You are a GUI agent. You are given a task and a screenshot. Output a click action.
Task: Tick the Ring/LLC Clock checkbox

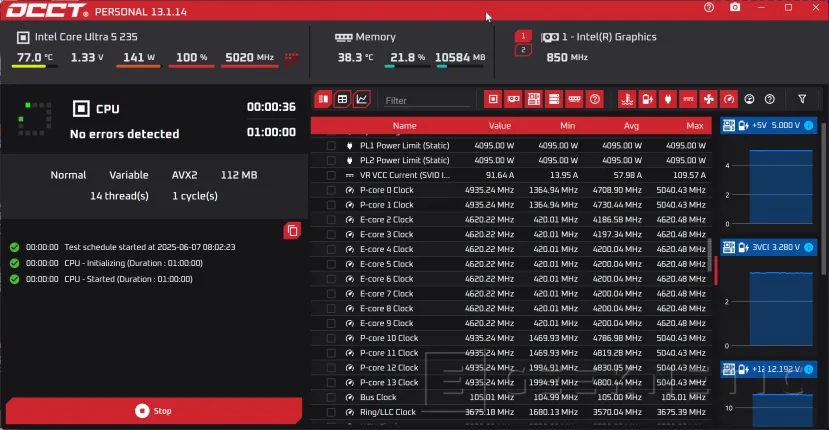331,412
